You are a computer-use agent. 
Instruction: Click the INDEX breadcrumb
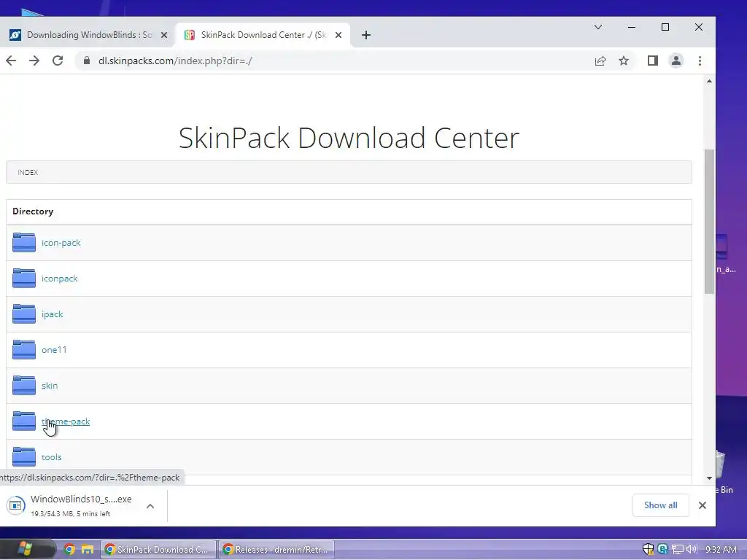pos(28,172)
